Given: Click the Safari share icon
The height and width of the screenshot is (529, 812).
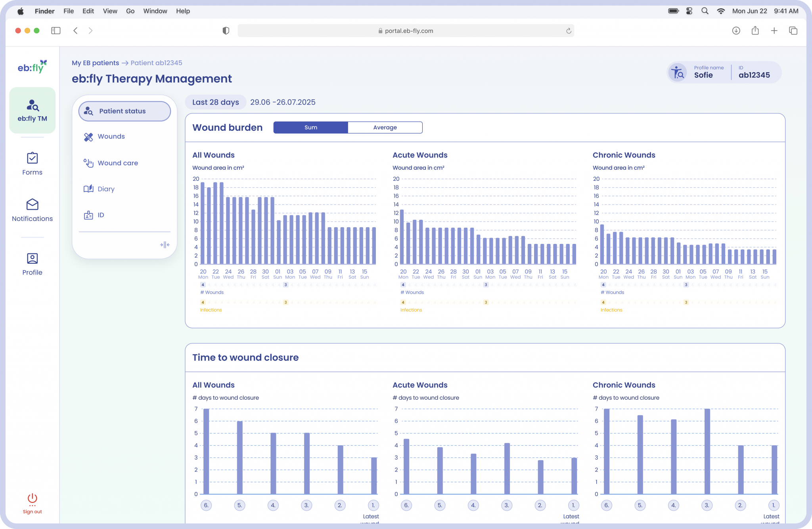Looking at the screenshot, I should [x=755, y=31].
